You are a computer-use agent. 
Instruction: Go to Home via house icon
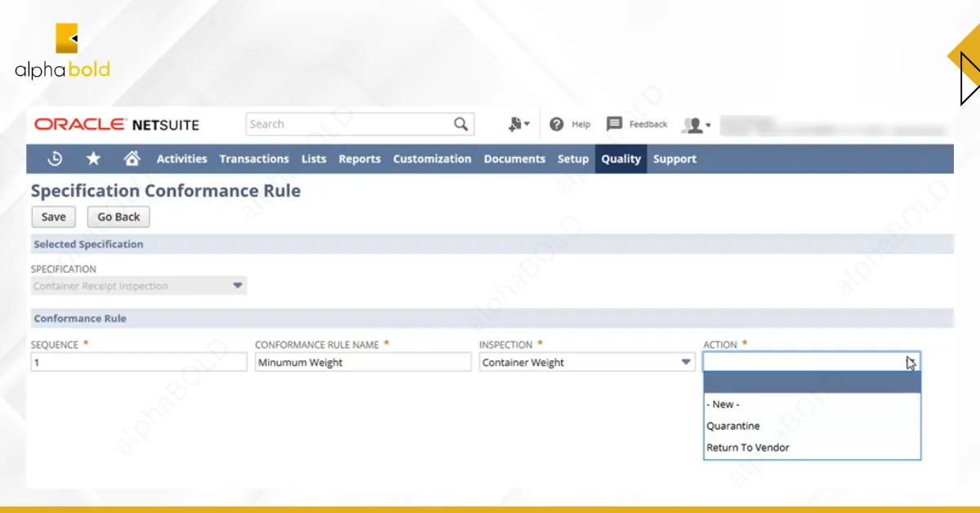pos(131,158)
